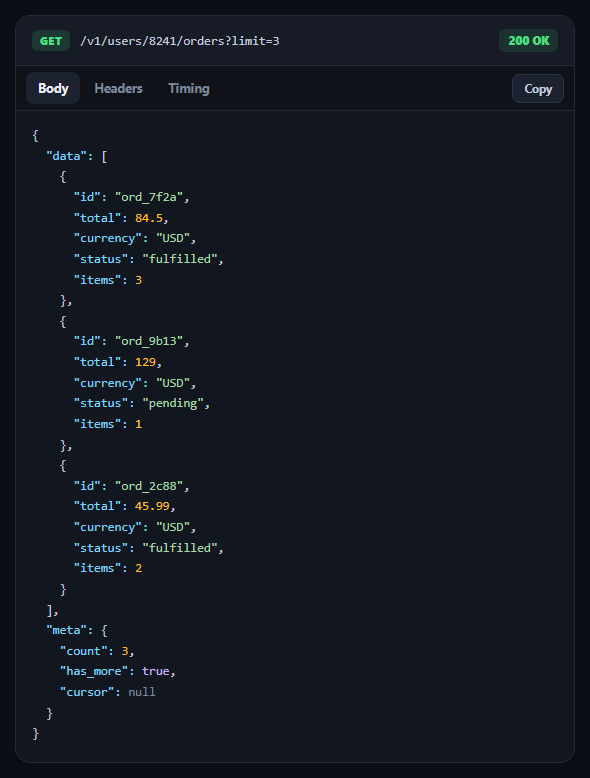The image size is (590, 778).
Task: Select "fulfilled" status of order ord_2c88
Action: coord(180,548)
